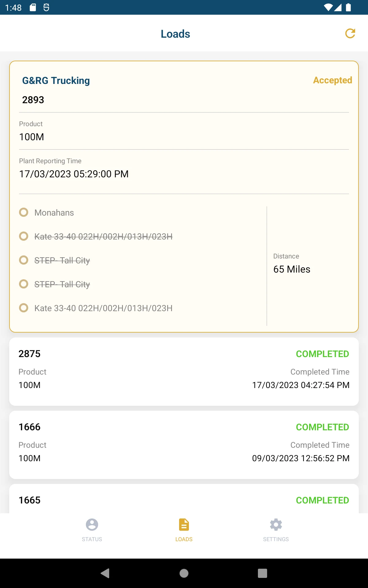Tap COMPLETED status on load 2875
Screen dimensions: 368x588
[x=322, y=354]
